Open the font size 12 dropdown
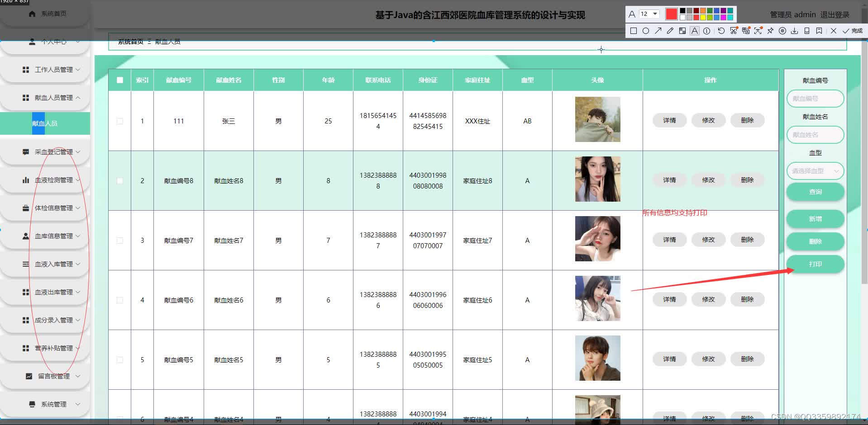 [x=649, y=14]
